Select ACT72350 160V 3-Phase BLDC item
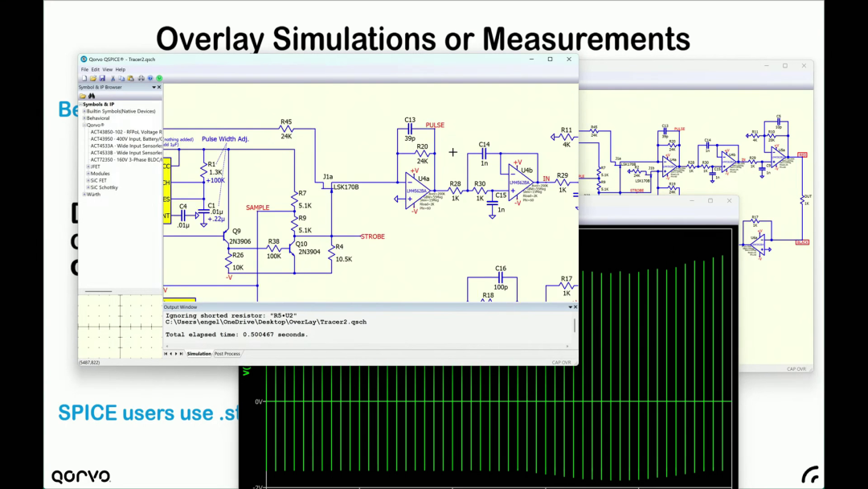The width and height of the screenshot is (868, 489). [x=126, y=159]
